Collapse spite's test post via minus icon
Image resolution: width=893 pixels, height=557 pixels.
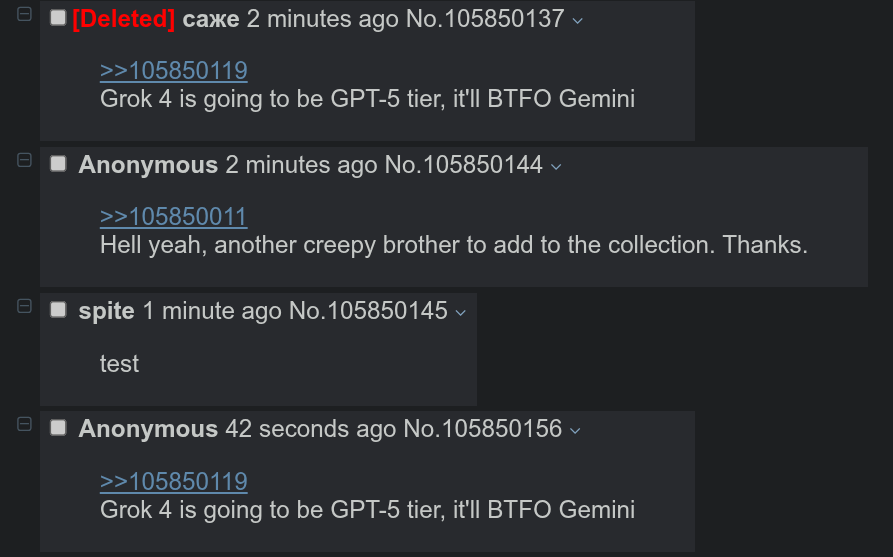pos(25,306)
